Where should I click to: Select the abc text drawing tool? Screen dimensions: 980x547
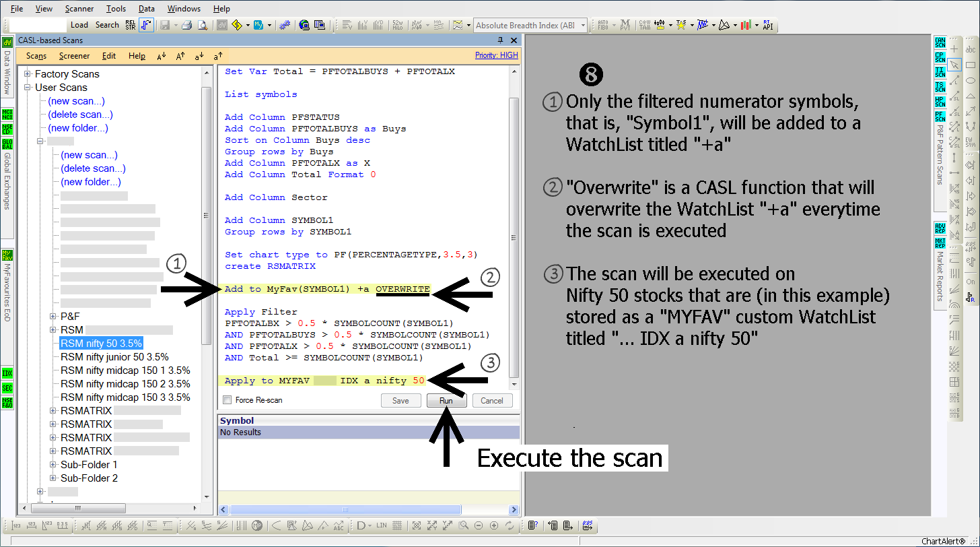[971, 49]
